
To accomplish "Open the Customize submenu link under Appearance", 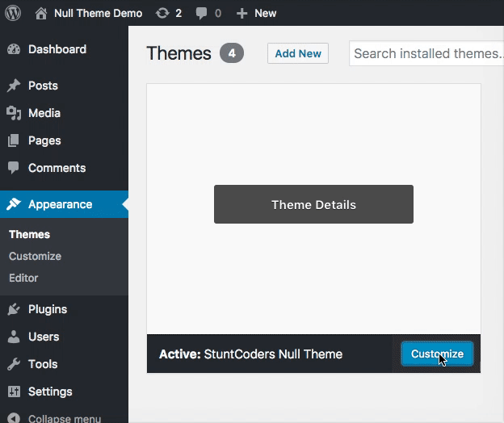I will click(x=35, y=256).
